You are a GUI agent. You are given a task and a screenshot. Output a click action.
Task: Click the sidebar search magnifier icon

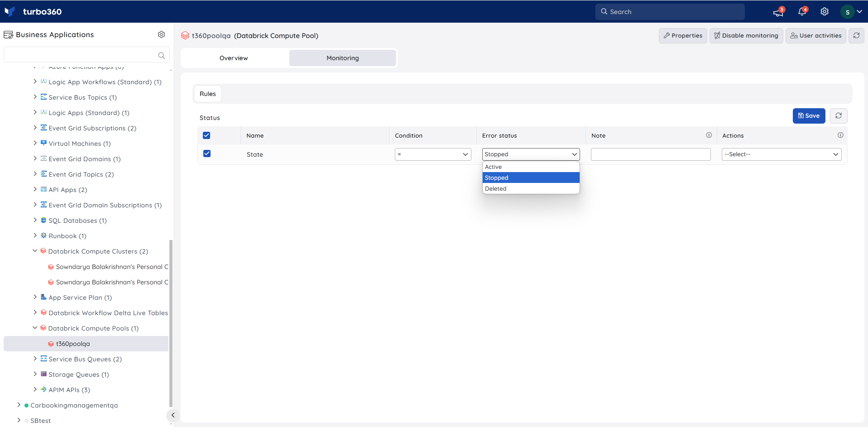coord(161,55)
